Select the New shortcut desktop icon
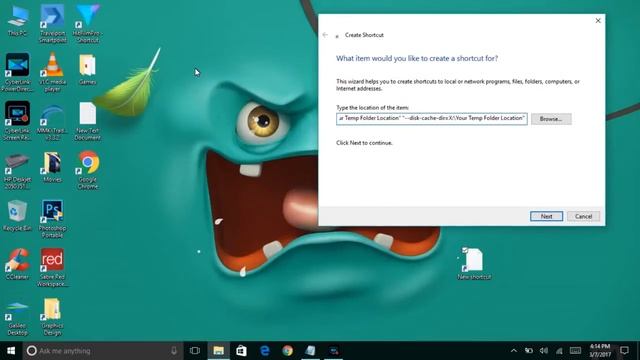 (474, 264)
